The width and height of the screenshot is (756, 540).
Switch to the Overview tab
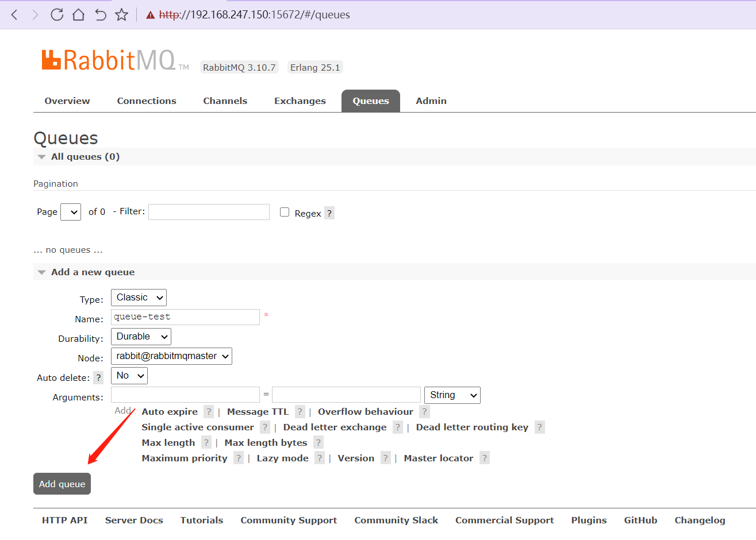pyautogui.click(x=67, y=101)
